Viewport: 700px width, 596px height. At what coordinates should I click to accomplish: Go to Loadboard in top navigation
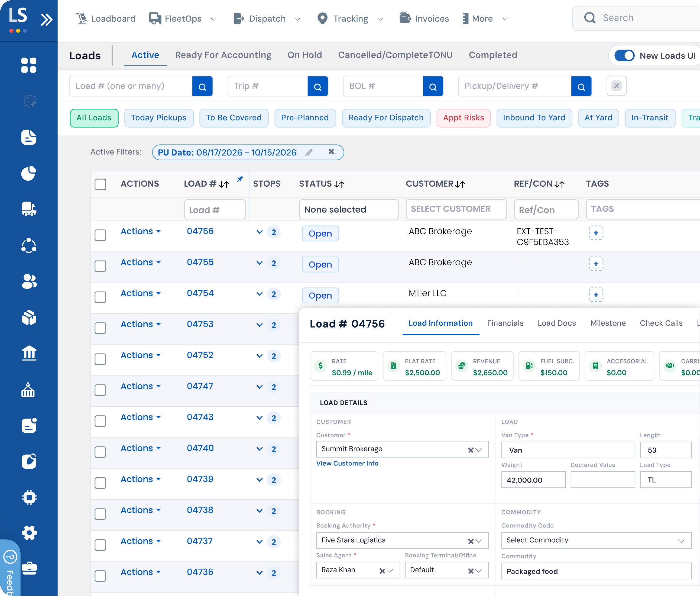(x=105, y=19)
